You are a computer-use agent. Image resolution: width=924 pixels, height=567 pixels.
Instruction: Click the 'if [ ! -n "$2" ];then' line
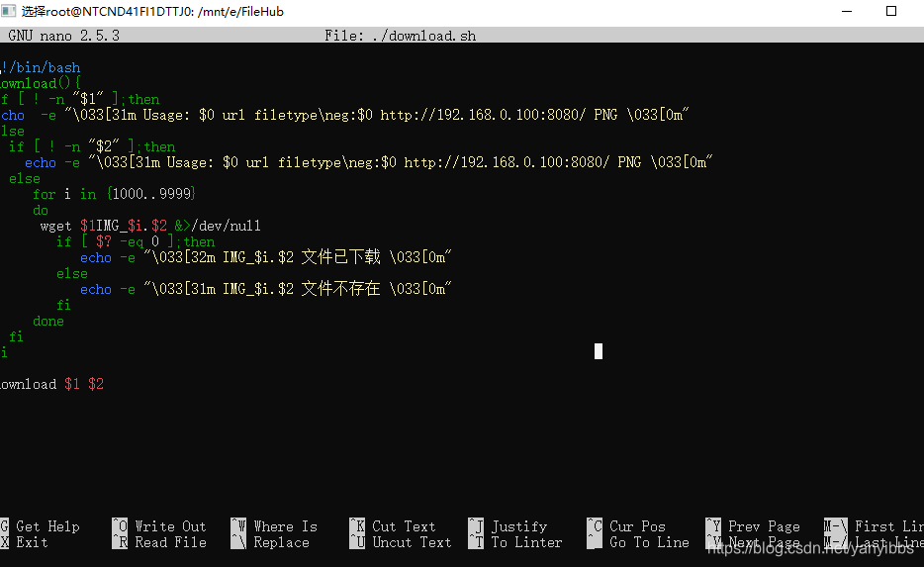(x=92, y=146)
